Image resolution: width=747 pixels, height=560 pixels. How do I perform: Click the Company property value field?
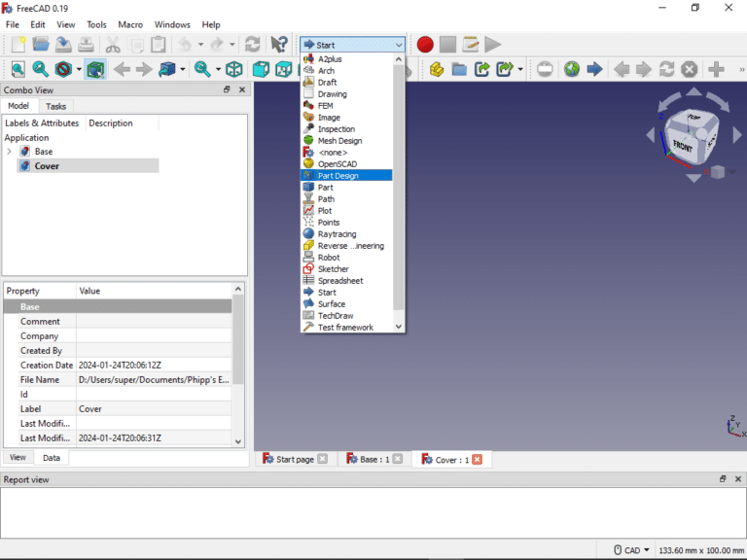[154, 335]
